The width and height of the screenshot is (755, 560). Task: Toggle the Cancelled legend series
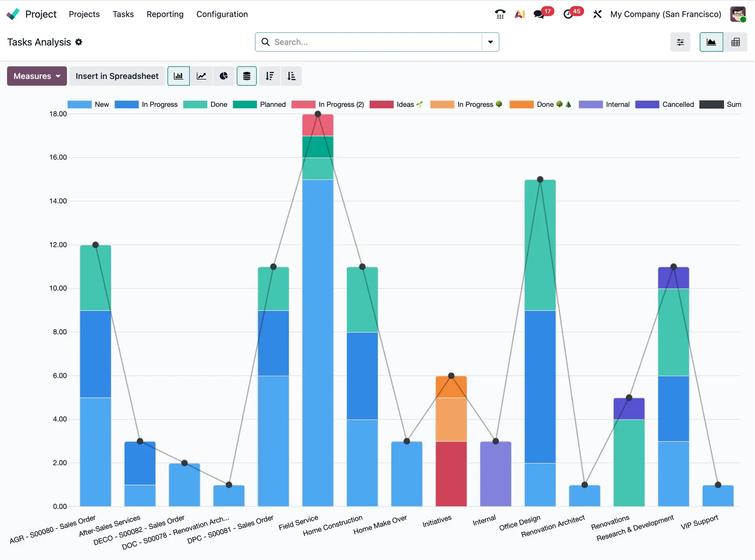pyautogui.click(x=678, y=105)
